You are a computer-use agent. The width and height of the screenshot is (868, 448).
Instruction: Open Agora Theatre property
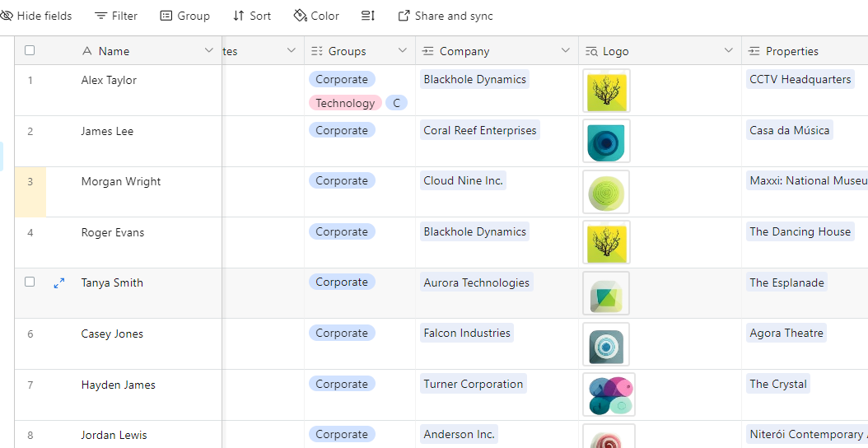(786, 333)
